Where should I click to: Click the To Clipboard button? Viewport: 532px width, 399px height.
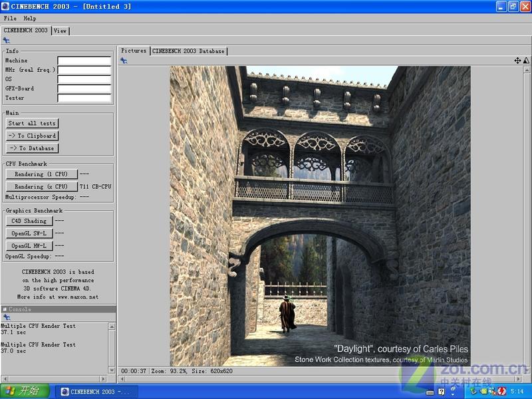point(32,136)
